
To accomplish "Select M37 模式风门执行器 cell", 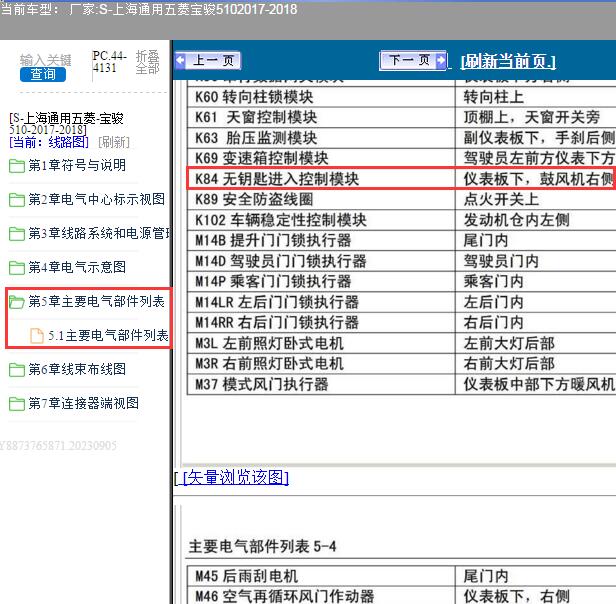I will (x=321, y=384).
